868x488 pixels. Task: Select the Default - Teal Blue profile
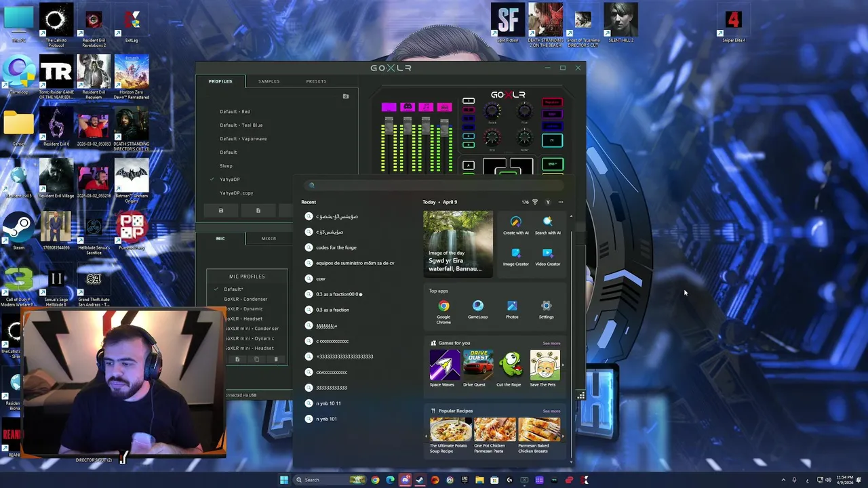point(241,125)
